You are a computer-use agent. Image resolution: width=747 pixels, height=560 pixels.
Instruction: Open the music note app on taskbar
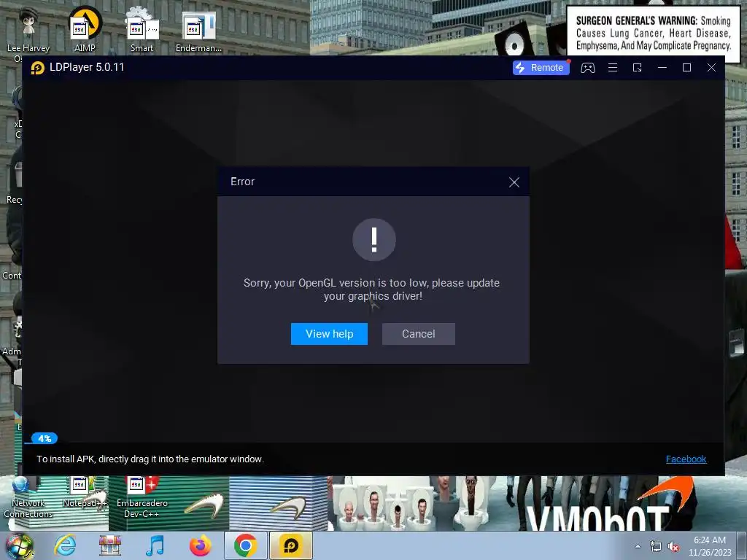pyautogui.click(x=155, y=545)
